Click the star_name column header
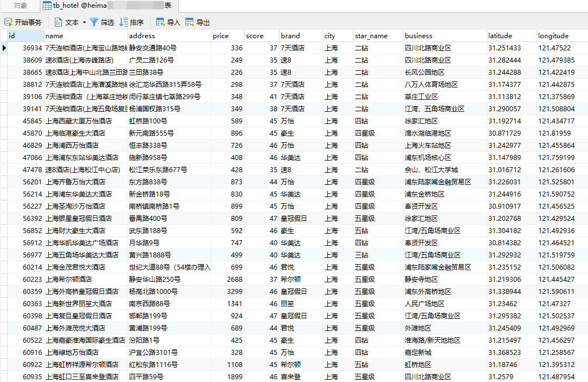Screen dimensions: 588x382 coord(377,36)
